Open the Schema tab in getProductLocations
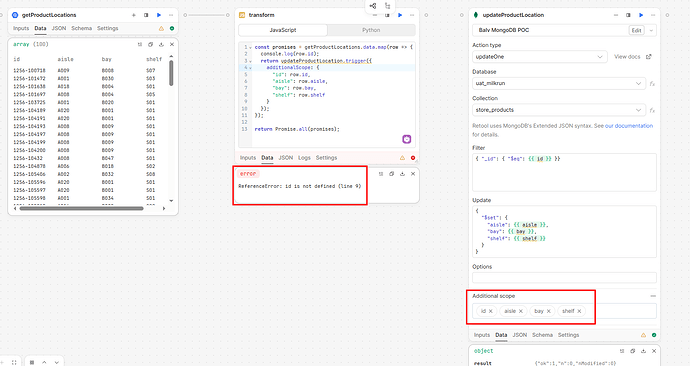The image size is (690, 366). (81, 28)
